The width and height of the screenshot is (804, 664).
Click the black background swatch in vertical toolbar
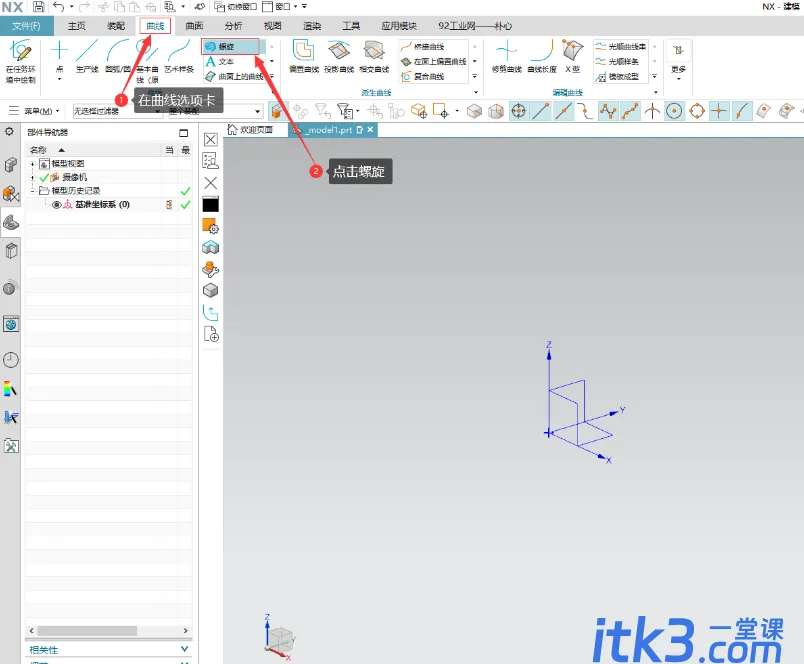coord(211,205)
